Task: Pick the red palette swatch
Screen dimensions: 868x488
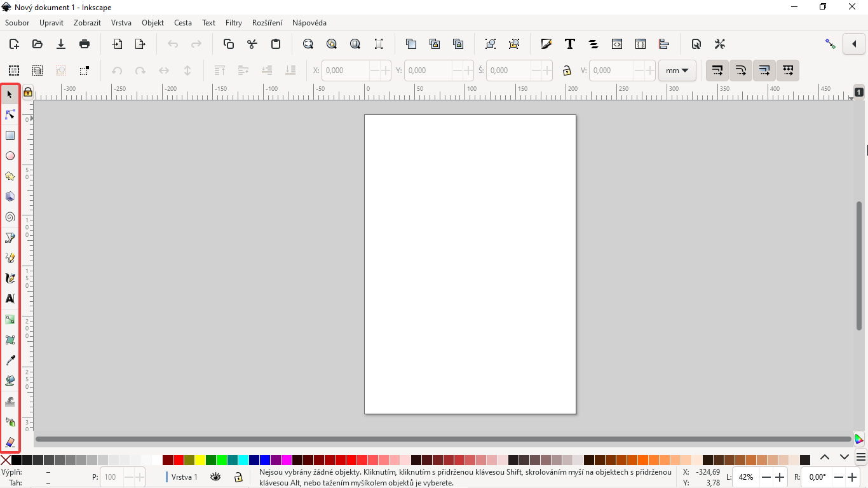Action: tap(179, 459)
